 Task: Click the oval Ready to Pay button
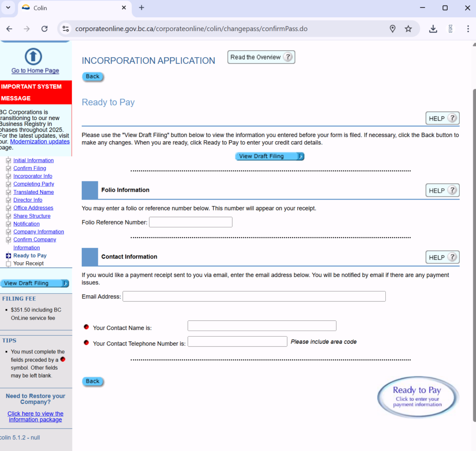point(417,397)
